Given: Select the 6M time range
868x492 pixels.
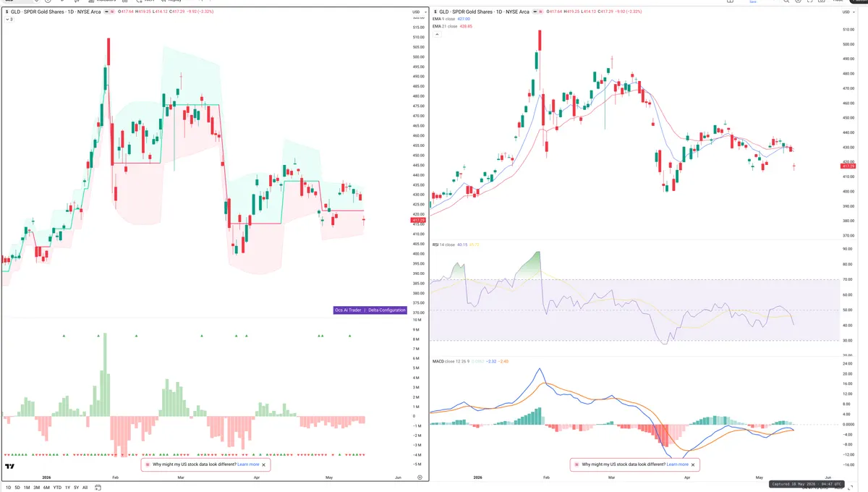Looking at the screenshot, I should pos(46,488).
